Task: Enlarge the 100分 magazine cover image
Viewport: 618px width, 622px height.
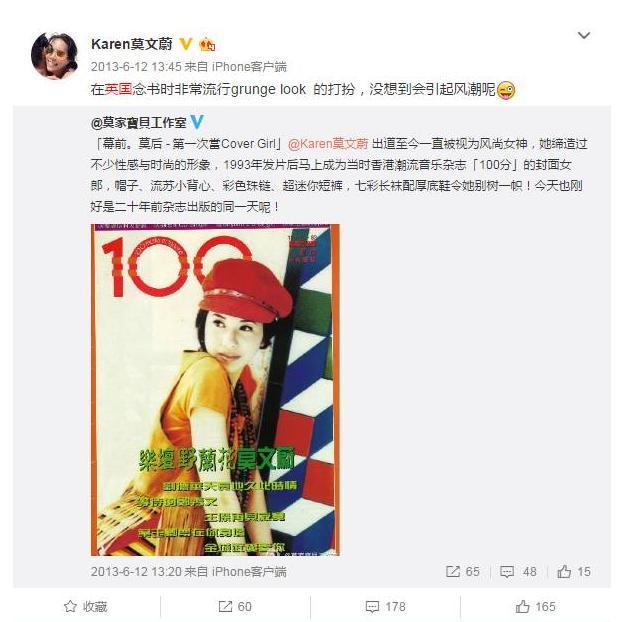Action: click(215, 390)
